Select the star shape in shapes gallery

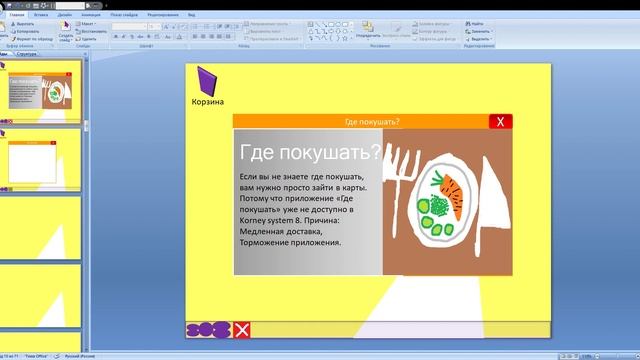pyautogui.click(x=345, y=38)
